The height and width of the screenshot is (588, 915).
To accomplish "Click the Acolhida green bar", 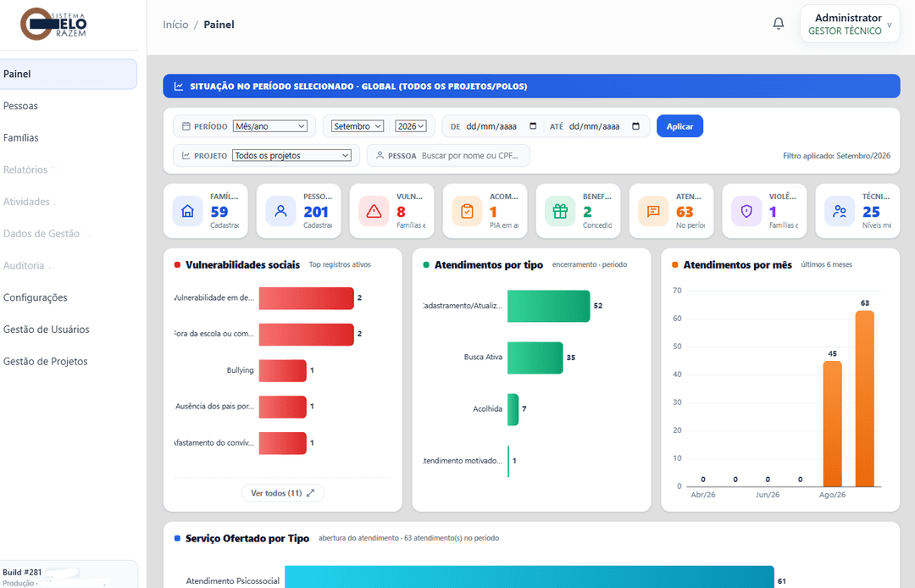I will pos(513,409).
